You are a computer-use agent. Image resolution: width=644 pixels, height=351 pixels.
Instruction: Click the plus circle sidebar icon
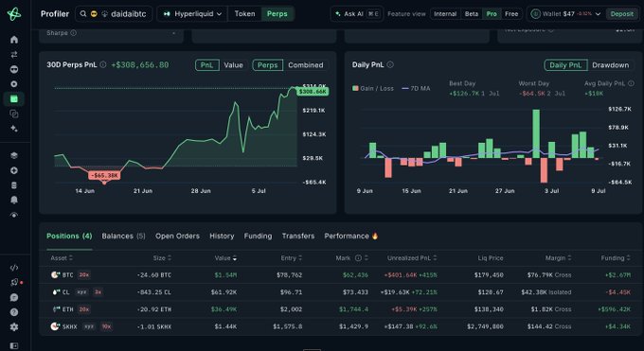click(x=14, y=170)
